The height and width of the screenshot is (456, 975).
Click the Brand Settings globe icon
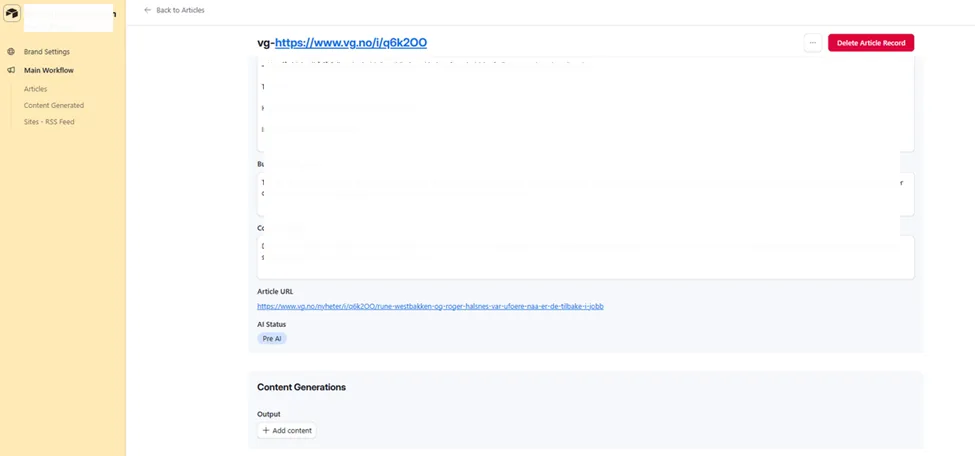point(11,52)
